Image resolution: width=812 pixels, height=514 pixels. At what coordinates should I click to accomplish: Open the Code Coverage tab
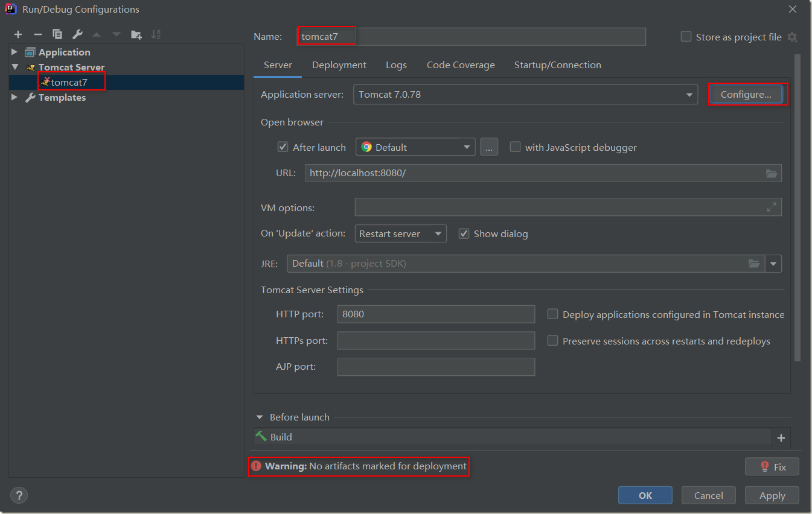tap(461, 65)
